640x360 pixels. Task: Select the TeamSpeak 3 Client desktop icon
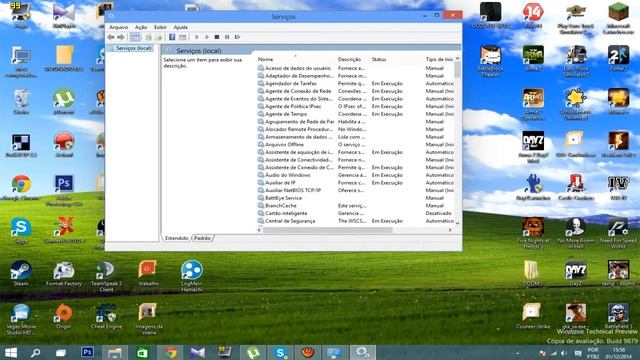click(x=106, y=276)
